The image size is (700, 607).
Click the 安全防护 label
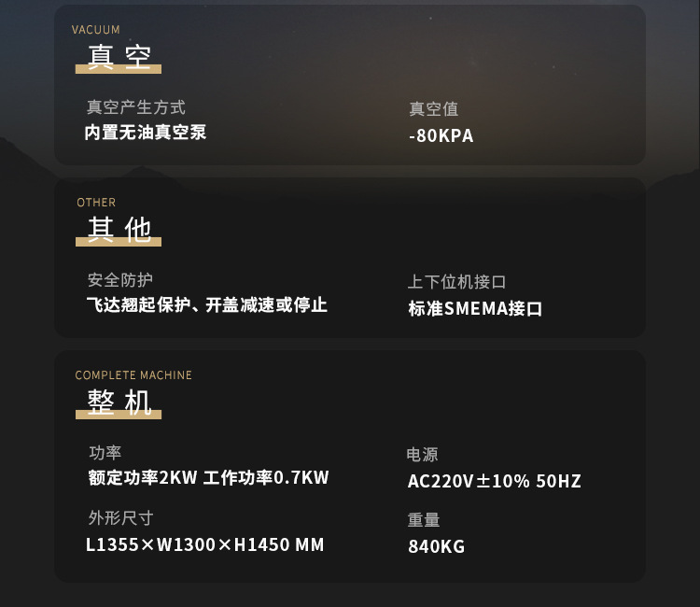tap(120, 280)
